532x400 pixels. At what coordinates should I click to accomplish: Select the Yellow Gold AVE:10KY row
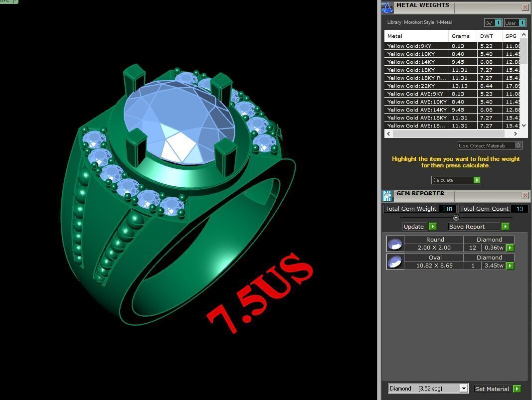[x=452, y=102]
